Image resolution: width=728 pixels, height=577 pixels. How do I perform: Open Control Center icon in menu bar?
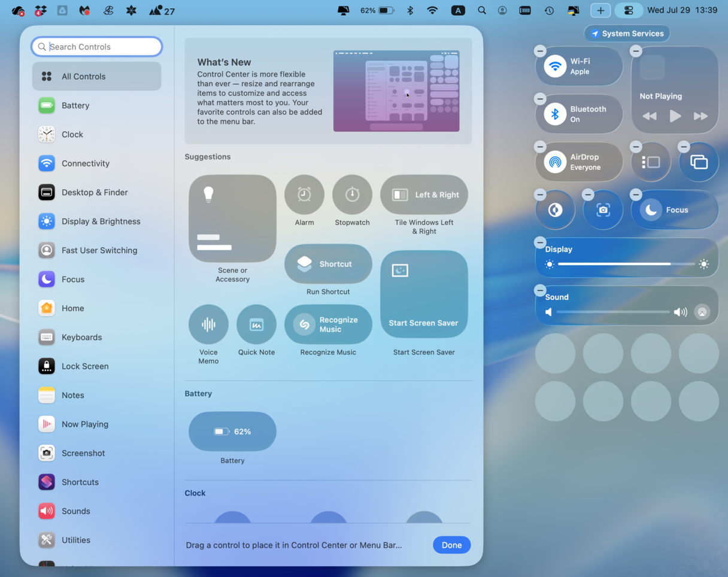[x=629, y=10]
